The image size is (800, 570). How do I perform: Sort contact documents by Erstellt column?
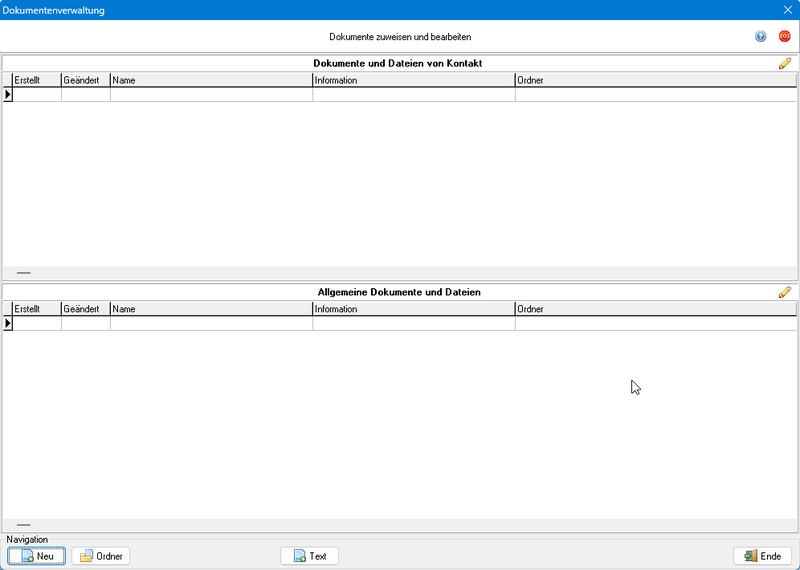pyautogui.click(x=36, y=80)
